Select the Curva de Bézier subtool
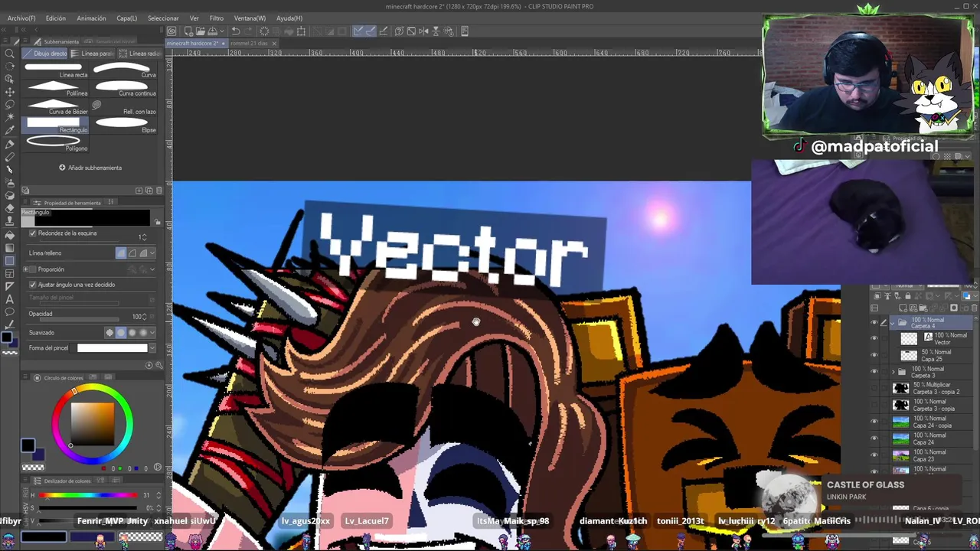 57,106
